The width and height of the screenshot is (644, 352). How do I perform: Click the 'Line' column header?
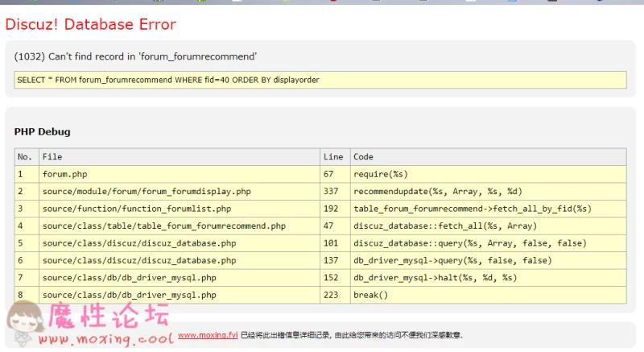pos(333,157)
